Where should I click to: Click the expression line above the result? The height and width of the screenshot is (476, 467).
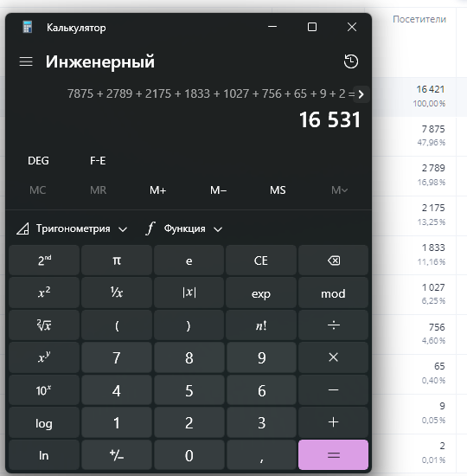point(211,93)
